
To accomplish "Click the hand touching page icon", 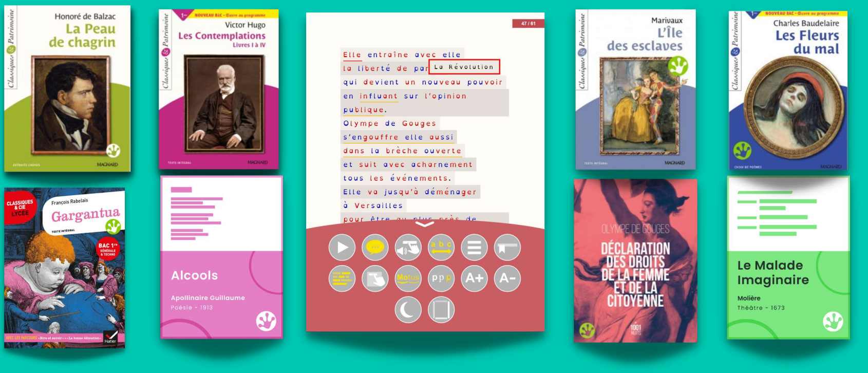I will coord(375,278).
